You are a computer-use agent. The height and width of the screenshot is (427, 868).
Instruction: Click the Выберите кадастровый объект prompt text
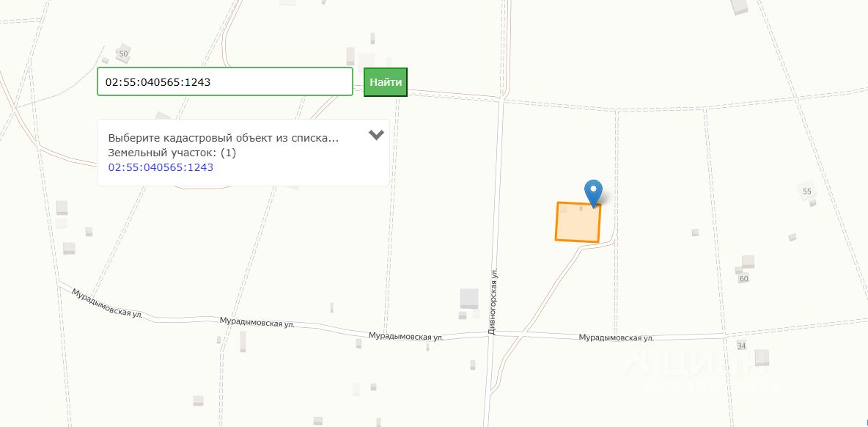[x=223, y=138]
